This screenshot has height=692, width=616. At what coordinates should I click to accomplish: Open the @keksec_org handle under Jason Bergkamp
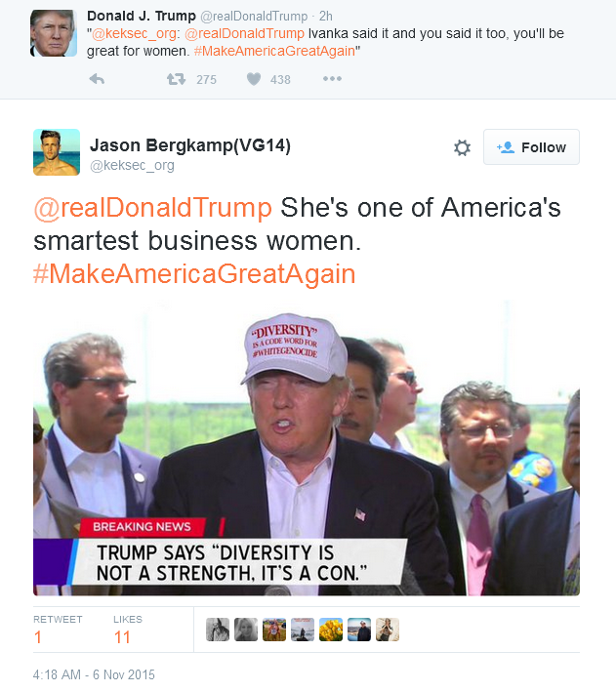(x=132, y=166)
